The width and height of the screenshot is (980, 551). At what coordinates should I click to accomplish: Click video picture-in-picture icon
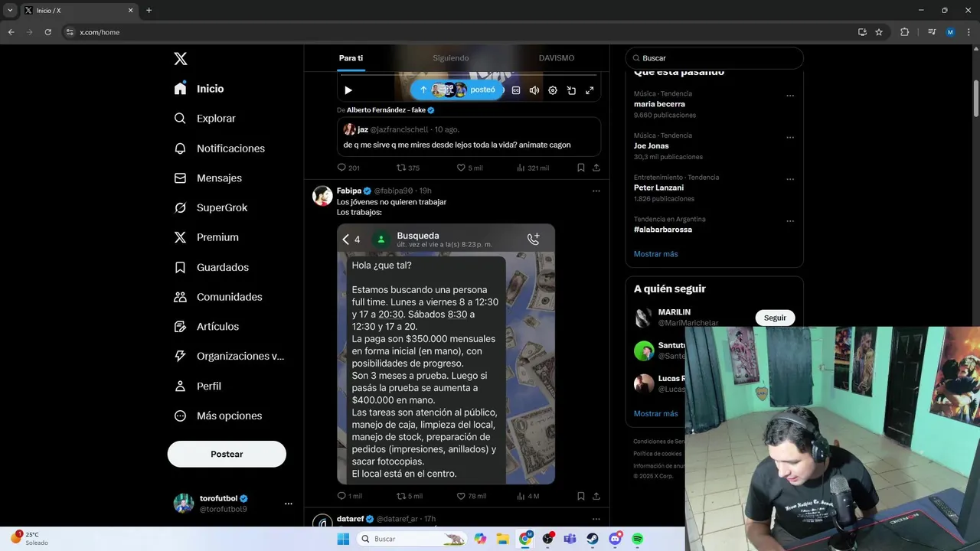coord(571,90)
